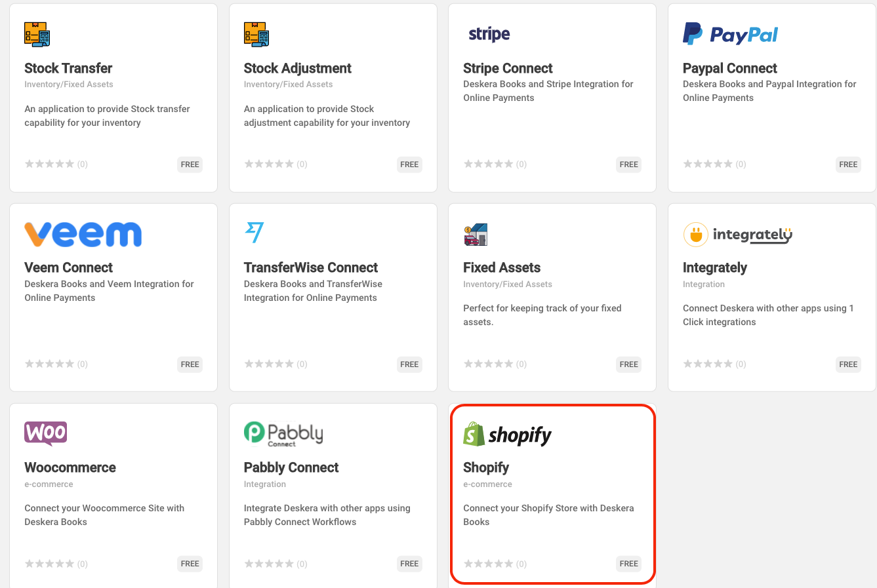Rate Stock Transfer using the stars
The height and width of the screenshot is (588, 877).
pyautogui.click(x=50, y=164)
